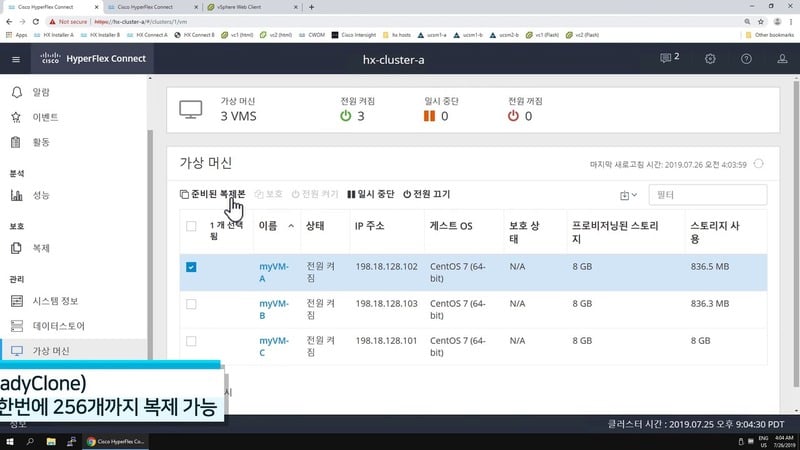Click the browser back arrow
Screen dimensions: 800x450
coord(9,21)
